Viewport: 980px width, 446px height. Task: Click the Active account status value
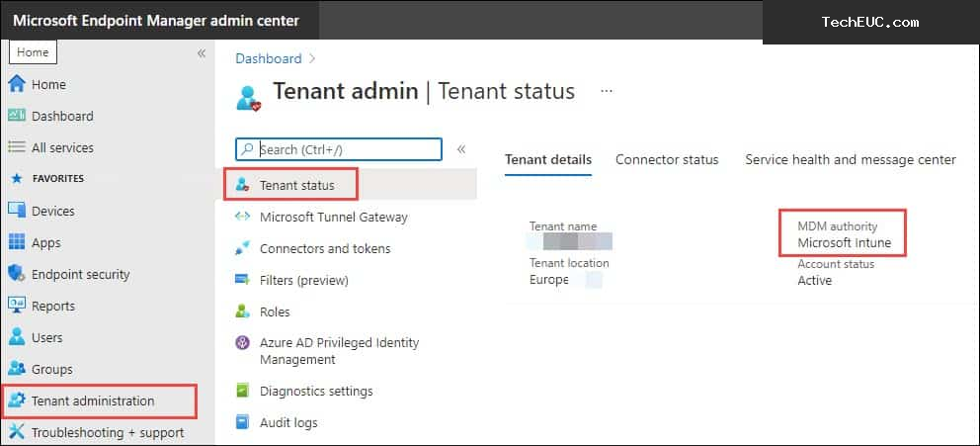tap(814, 280)
